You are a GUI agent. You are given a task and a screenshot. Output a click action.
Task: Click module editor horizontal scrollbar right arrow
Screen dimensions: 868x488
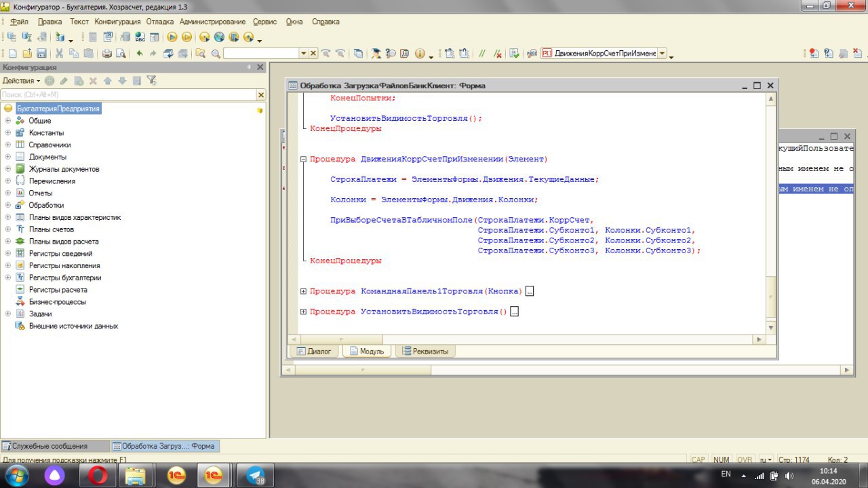tap(759, 339)
